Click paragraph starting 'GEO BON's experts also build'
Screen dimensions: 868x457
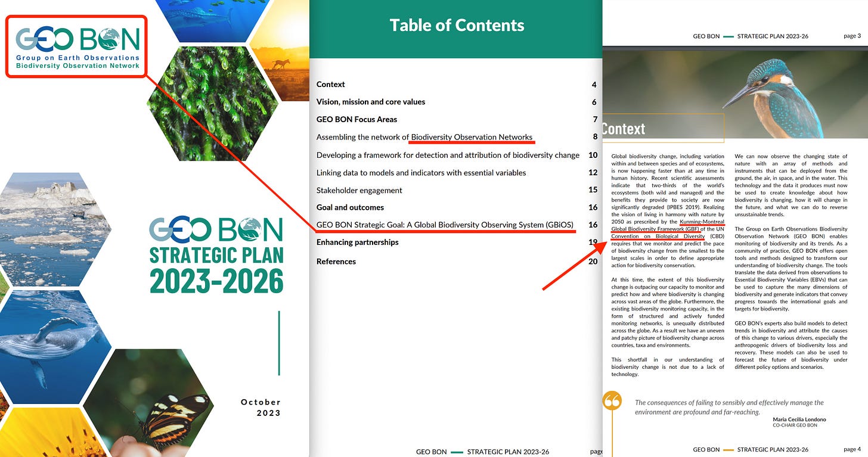pos(790,345)
